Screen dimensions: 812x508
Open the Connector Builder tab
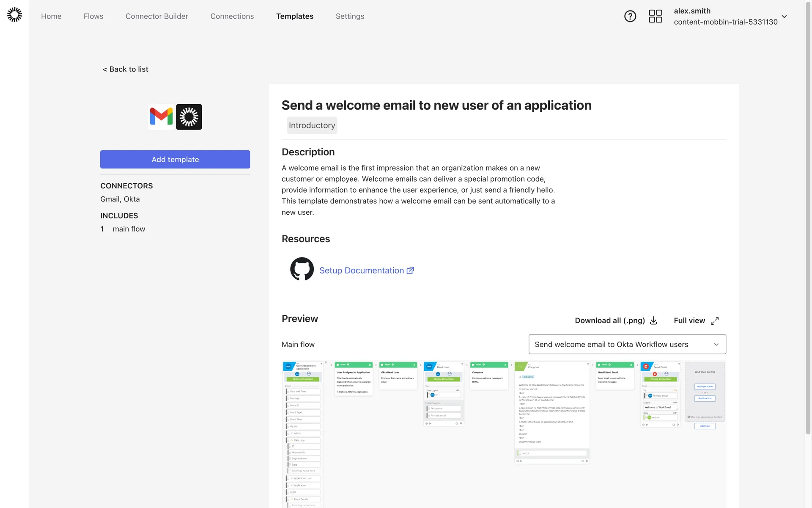coord(157,16)
